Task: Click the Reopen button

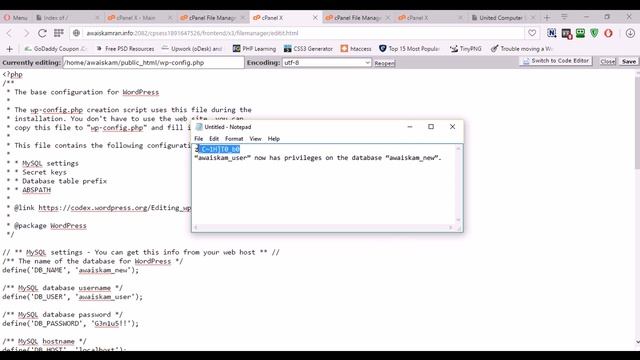Action: click(384, 63)
